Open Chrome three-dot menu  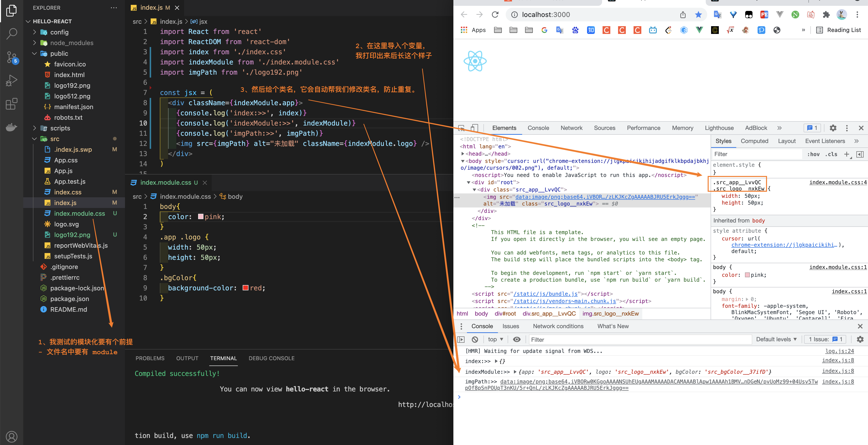pos(857,15)
